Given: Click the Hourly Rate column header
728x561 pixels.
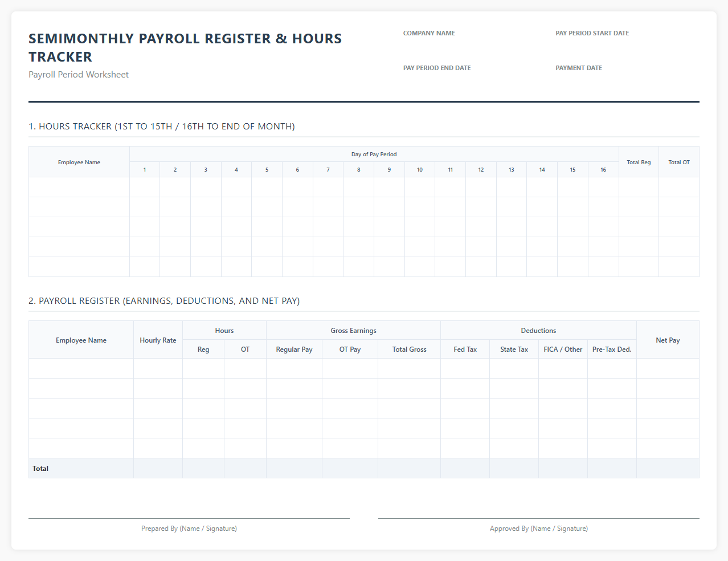Looking at the screenshot, I should tap(158, 340).
